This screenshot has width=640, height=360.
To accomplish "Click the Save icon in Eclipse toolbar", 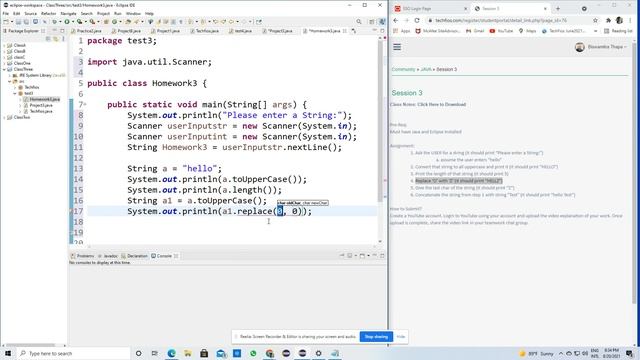I will pyautogui.click(x=18, y=22).
